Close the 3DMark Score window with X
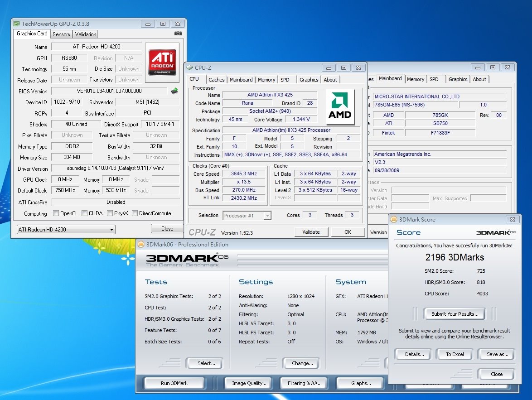 (513, 220)
